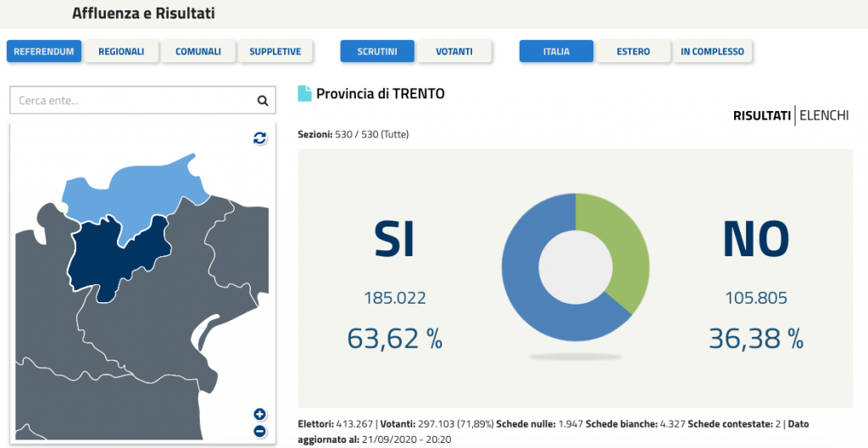Click the NO vote count 105.805
Viewport: 868px width, 448px height.
pyautogui.click(x=756, y=298)
